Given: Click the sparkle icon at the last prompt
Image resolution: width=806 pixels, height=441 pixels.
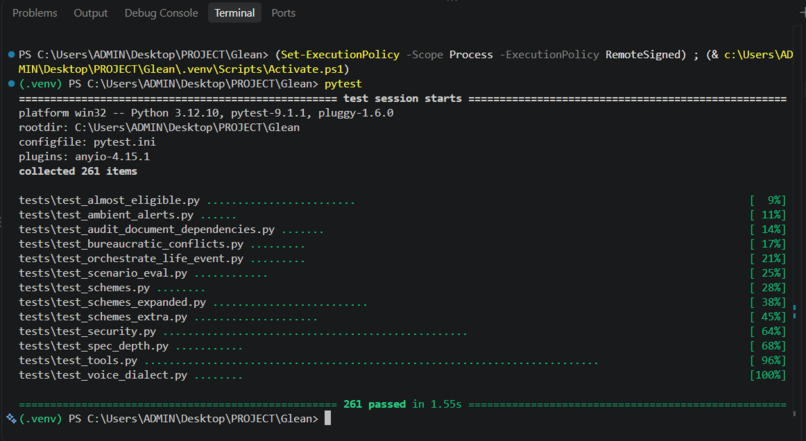Looking at the screenshot, I should point(11,418).
